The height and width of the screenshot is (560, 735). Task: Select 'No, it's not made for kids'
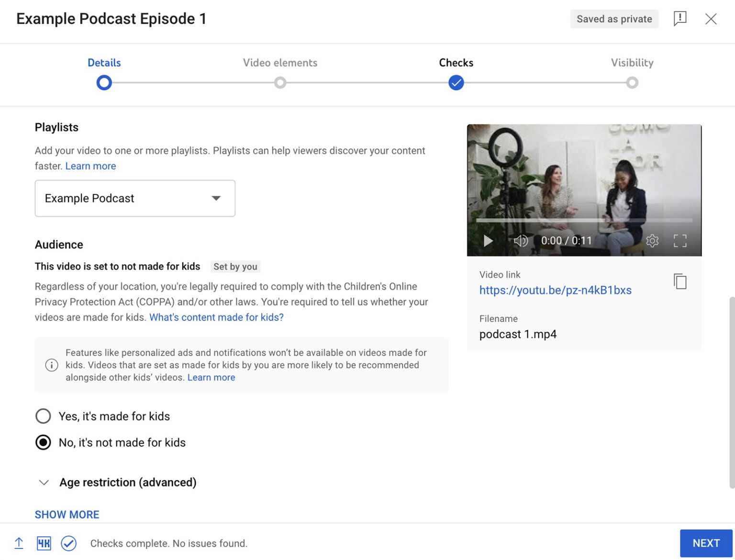click(43, 442)
